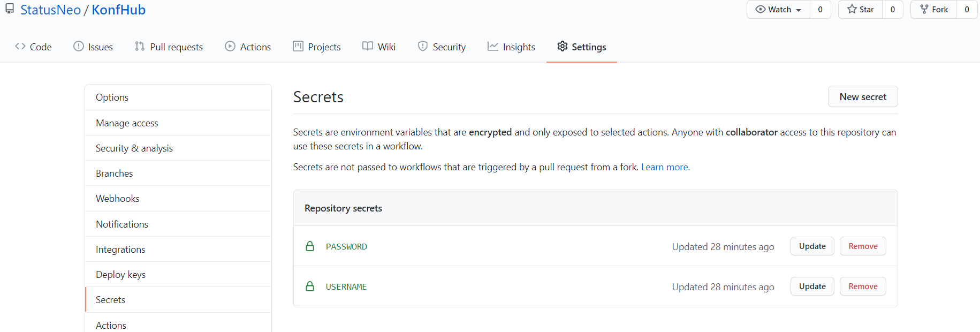Open Manage access in the sidebar
The height and width of the screenshot is (332, 980).
(x=178, y=123)
